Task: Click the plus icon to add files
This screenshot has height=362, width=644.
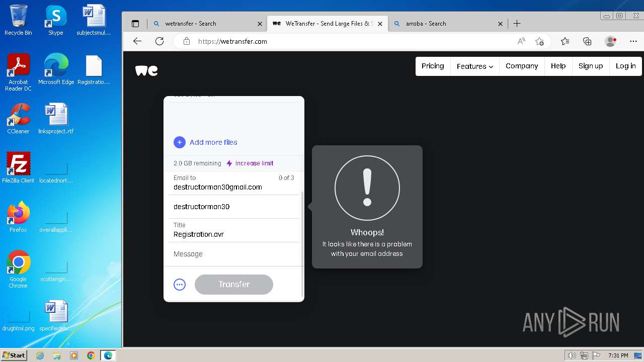Action: (180, 142)
